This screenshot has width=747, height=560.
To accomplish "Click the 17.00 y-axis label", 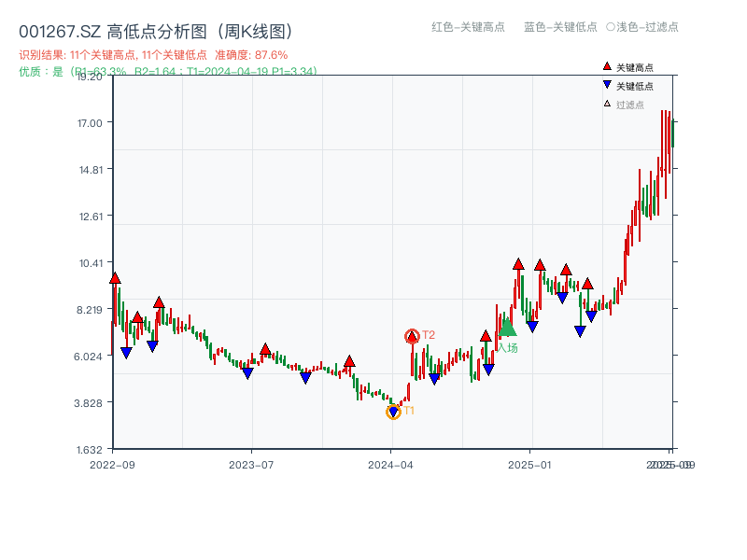I will tap(90, 123).
